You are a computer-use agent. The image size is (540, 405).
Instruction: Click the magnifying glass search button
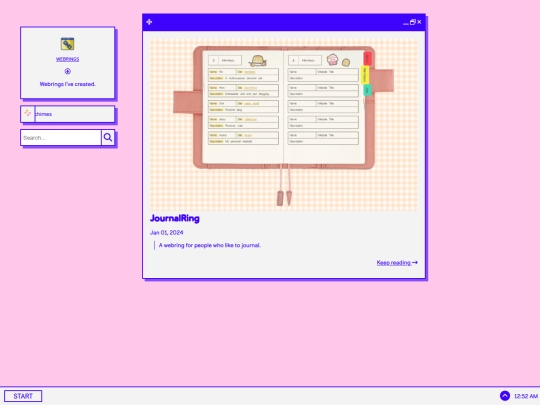tap(108, 138)
